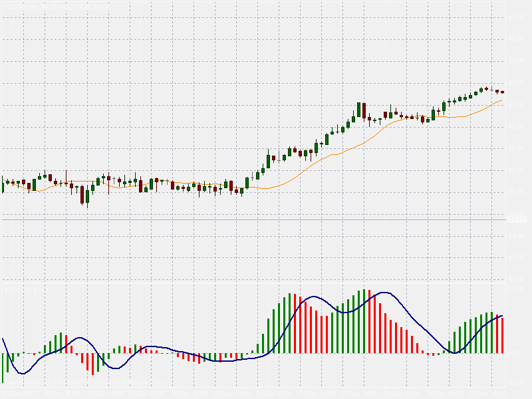
Task: Click the 84.73 current price marker
Action: [x=517, y=219]
